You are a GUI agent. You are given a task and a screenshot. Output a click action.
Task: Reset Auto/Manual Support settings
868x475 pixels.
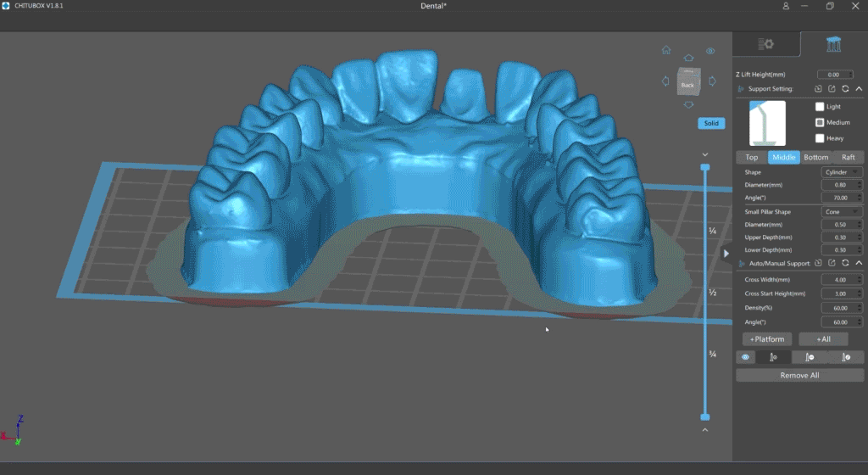click(845, 263)
